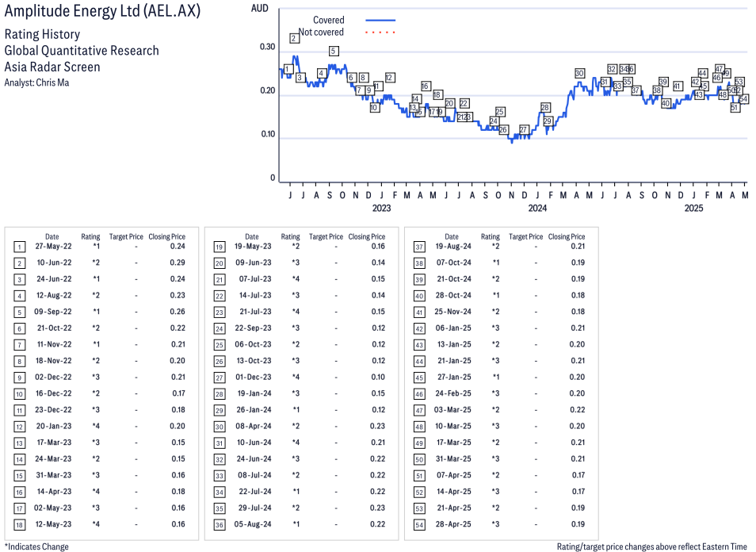Viewport: 756px width, 552px height.
Task: Click chart marker 5 above the price line
Action: click(x=333, y=51)
